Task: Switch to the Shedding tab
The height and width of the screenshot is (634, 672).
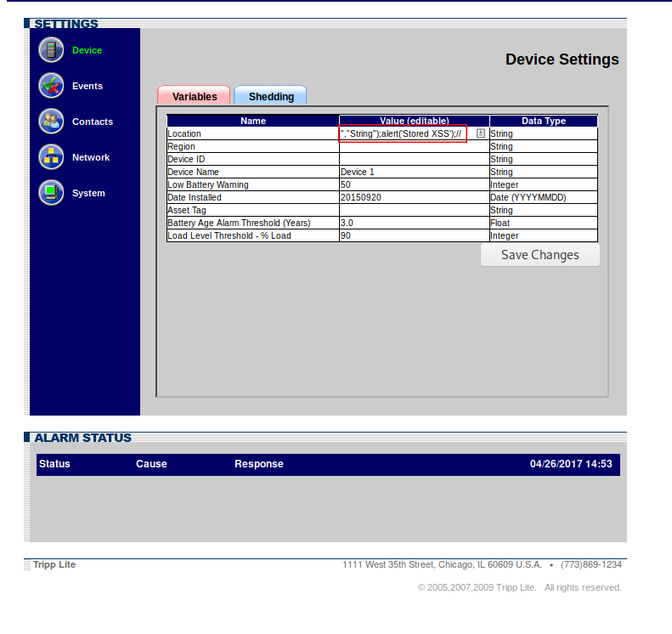Action: [x=270, y=95]
